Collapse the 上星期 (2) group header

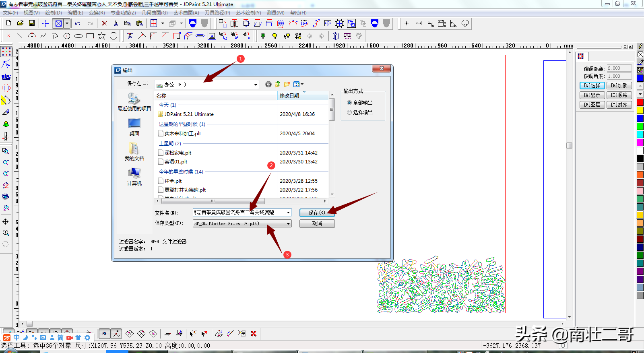tap(170, 143)
